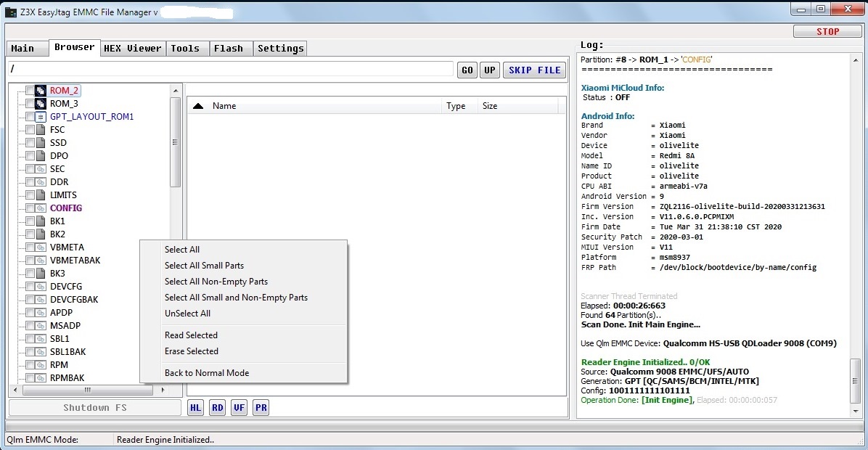Viewport: 868px width, 450px height.
Task: Choose Select All Non-Empty Parts
Action: (x=216, y=282)
